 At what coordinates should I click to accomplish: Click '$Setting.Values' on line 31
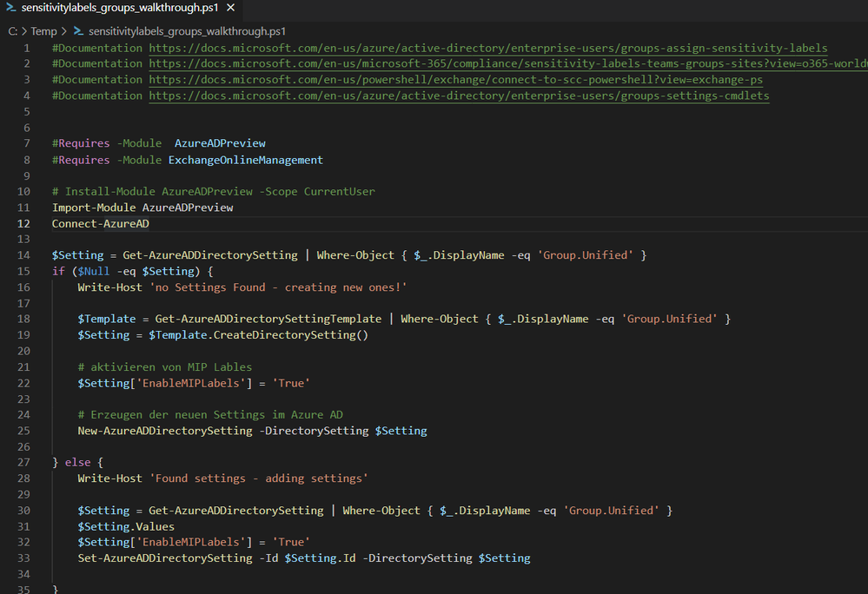[126, 526]
